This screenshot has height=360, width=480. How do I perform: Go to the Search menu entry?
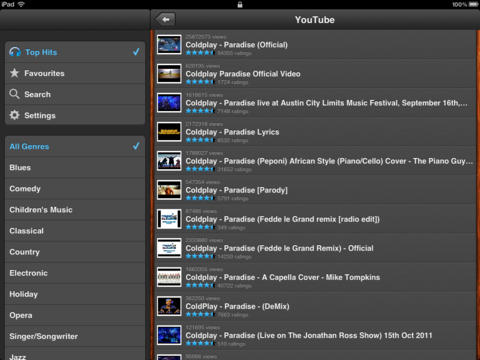[x=75, y=94]
